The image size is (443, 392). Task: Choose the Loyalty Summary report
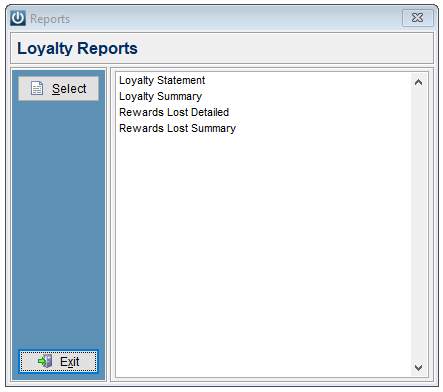pos(160,96)
